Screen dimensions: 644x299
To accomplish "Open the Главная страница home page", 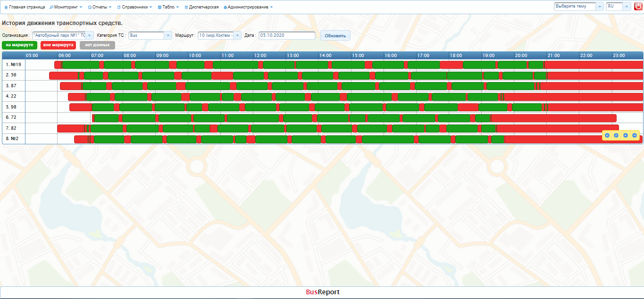I will click(x=25, y=7).
